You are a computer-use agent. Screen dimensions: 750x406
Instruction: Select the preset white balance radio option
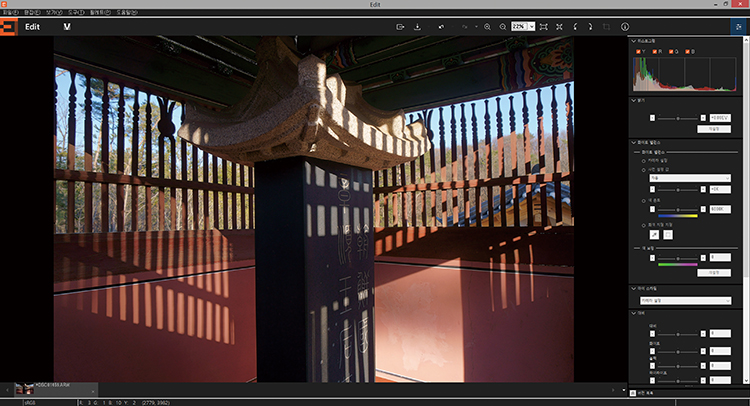tap(643, 170)
